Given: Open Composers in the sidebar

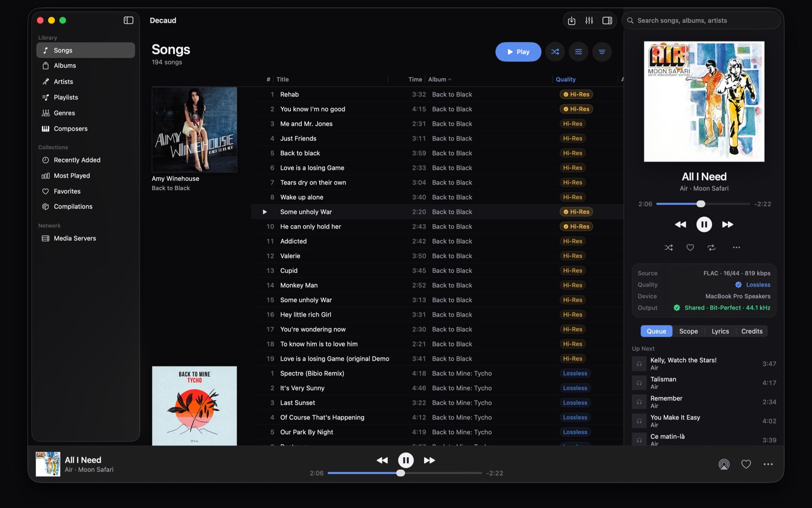Looking at the screenshot, I should (86, 129).
